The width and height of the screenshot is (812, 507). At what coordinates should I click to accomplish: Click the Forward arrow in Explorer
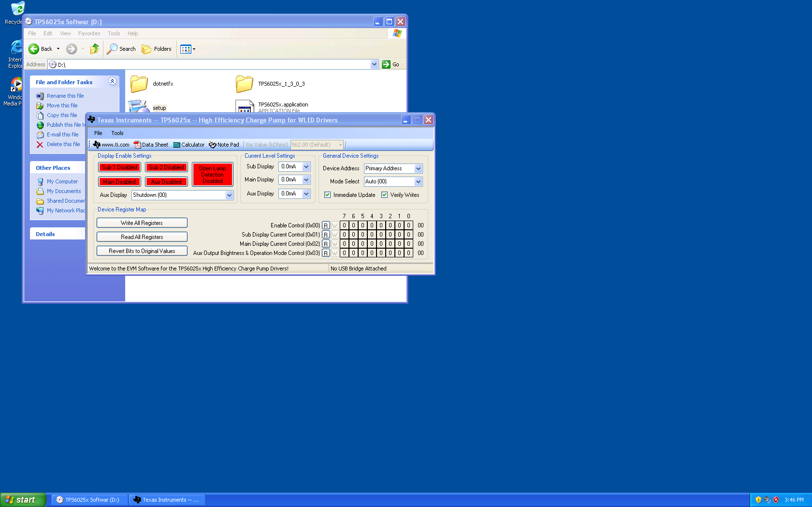(x=72, y=49)
